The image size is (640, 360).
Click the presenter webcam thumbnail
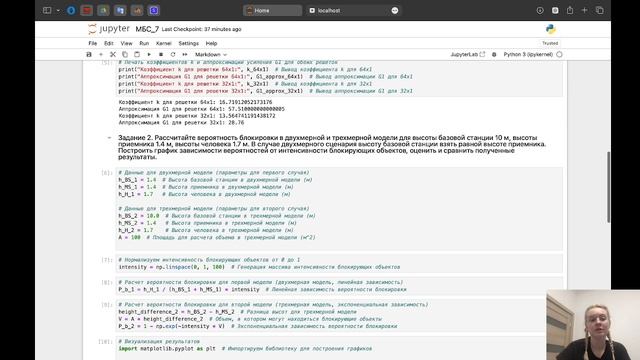coord(593,325)
